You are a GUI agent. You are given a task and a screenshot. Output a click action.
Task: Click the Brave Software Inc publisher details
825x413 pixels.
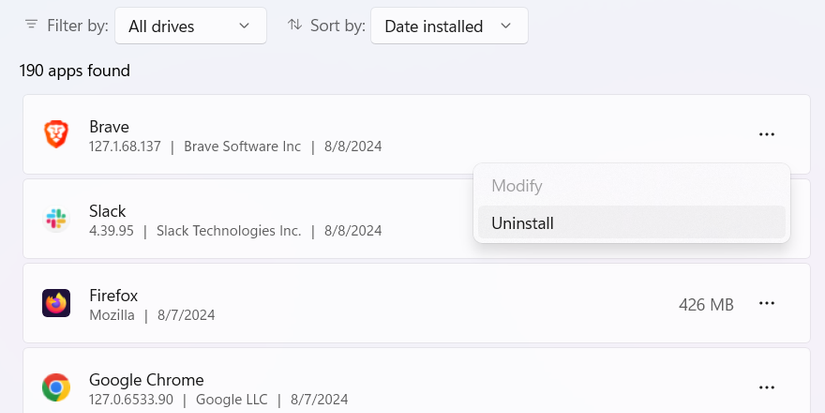[242, 146]
